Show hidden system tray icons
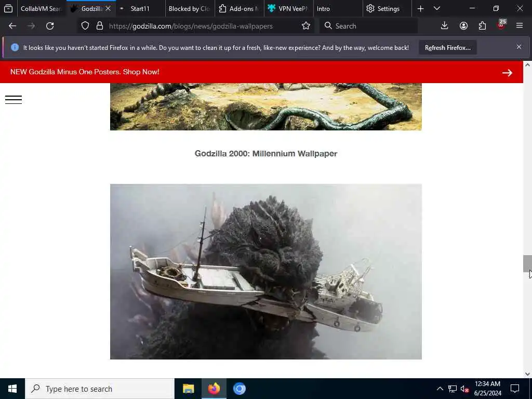Image resolution: width=532 pixels, height=399 pixels. pyautogui.click(x=440, y=389)
